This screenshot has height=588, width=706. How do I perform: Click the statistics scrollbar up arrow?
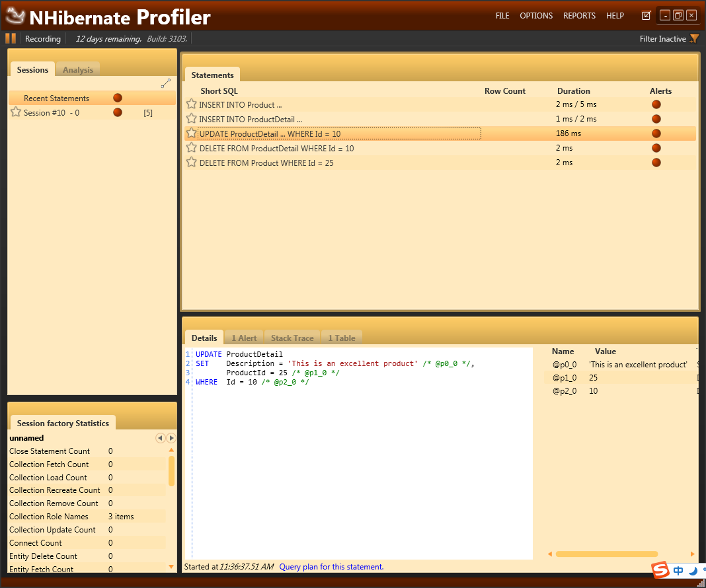click(x=171, y=450)
